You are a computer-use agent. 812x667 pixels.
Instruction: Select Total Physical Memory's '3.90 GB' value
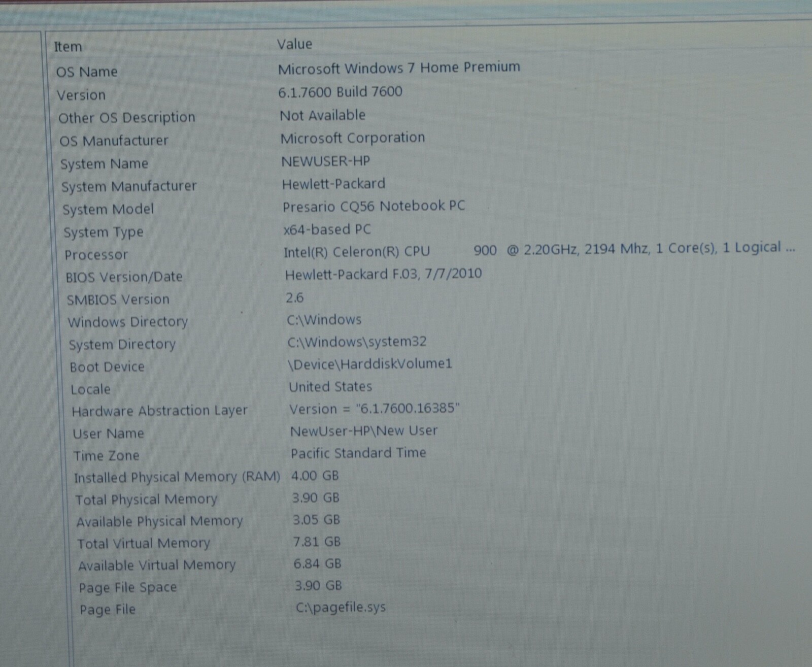tap(316, 498)
